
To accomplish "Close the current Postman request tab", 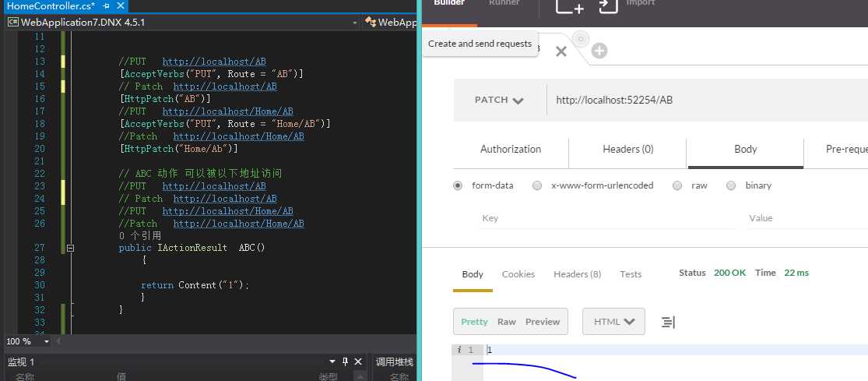I will (x=561, y=51).
